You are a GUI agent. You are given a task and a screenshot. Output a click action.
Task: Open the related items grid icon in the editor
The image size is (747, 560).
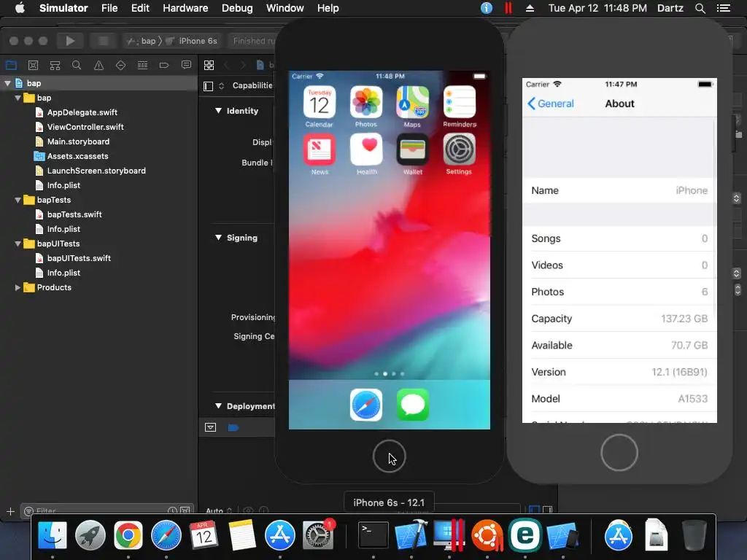click(209, 65)
